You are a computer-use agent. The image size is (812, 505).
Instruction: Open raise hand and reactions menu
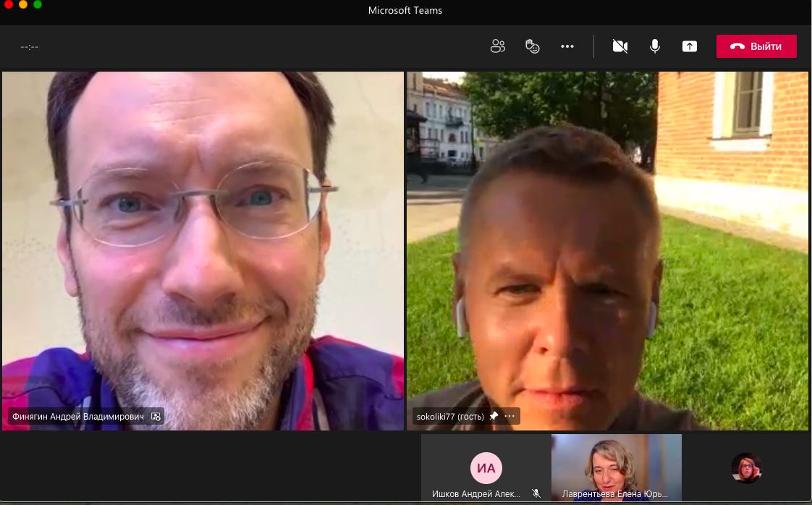click(x=533, y=46)
